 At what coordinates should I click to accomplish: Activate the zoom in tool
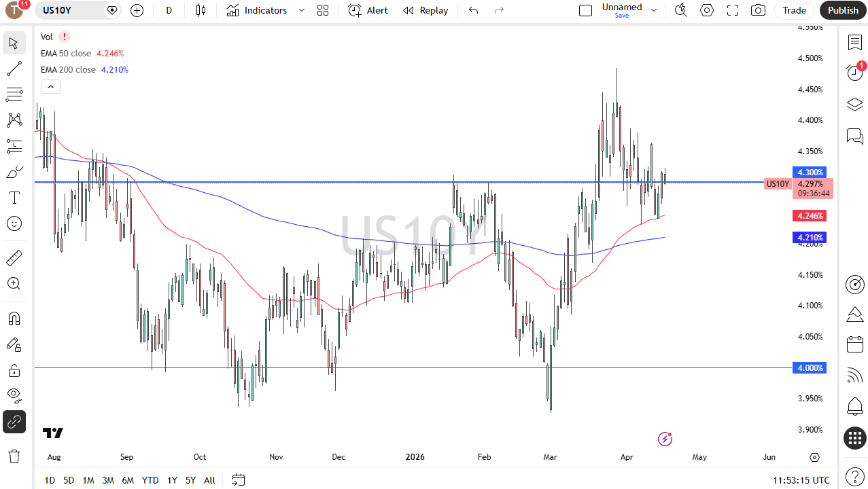[x=14, y=283]
